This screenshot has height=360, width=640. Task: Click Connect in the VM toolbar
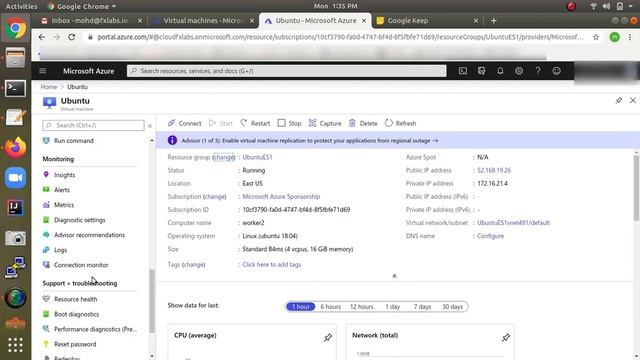coord(184,123)
